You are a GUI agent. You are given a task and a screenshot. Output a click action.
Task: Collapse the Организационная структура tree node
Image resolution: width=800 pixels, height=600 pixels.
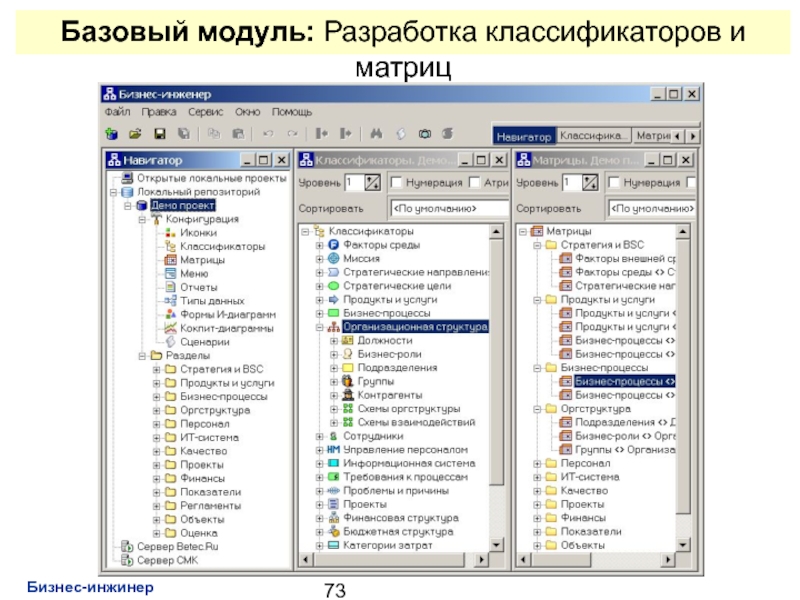click(320, 327)
